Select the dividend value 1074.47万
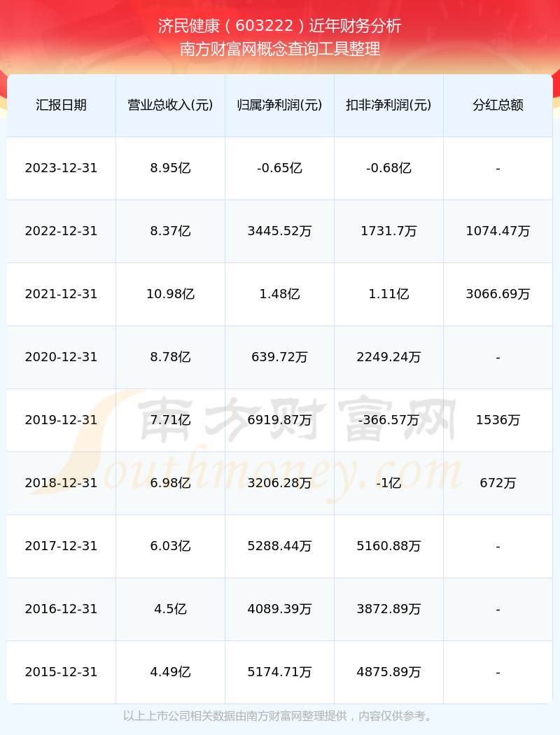Image resolution: width=560 pixels, height=735 pixels. (x=498, y=231)
